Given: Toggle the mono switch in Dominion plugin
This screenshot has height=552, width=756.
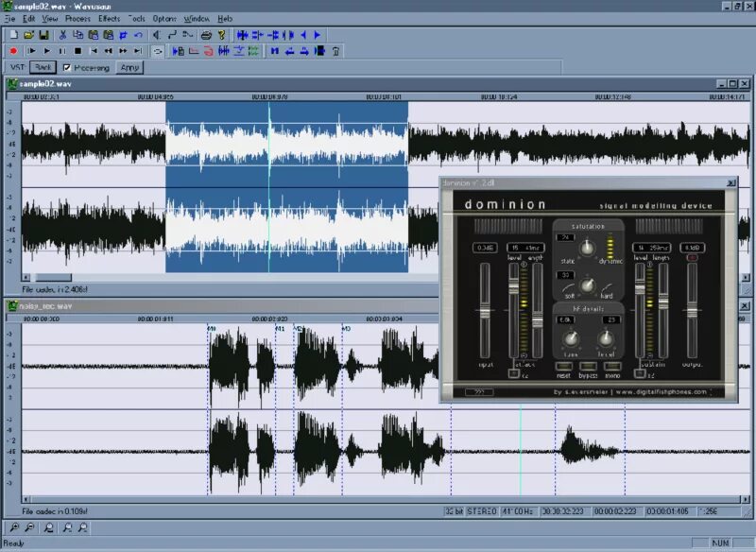Looking at the screenshot, I should pyautogui.click(x=612, y=367).
